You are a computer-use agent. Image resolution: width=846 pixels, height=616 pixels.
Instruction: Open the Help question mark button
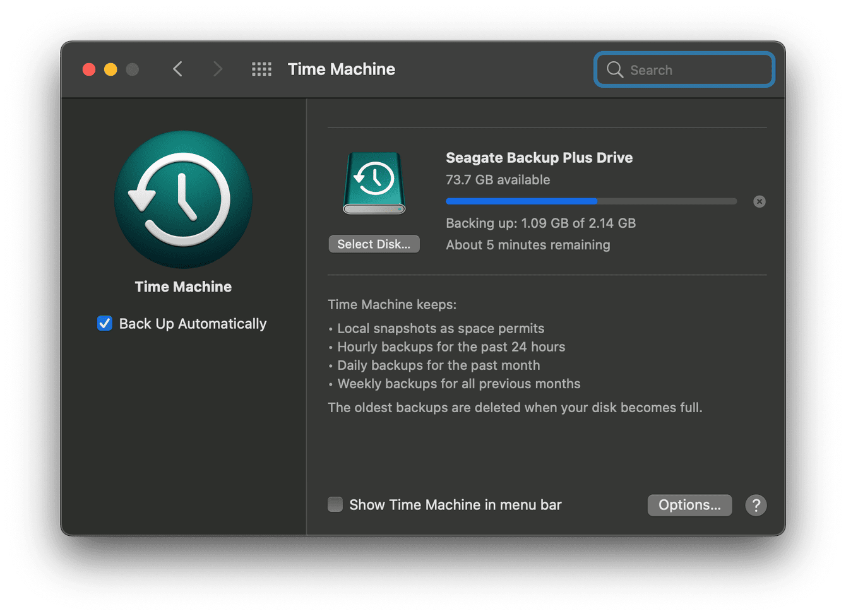(756, 505)
